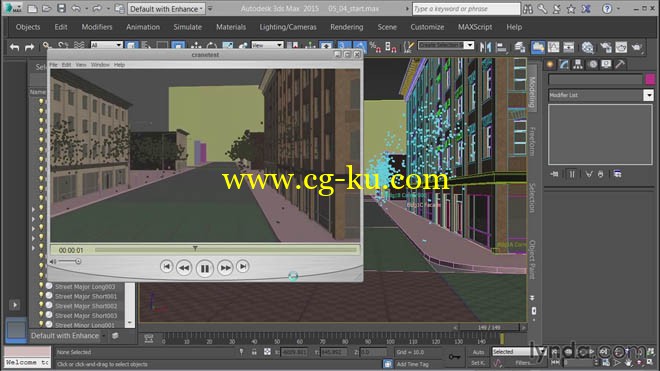660x371 pixels.
Task: Open the Objects menu
Action: click(x=28, y=27)
